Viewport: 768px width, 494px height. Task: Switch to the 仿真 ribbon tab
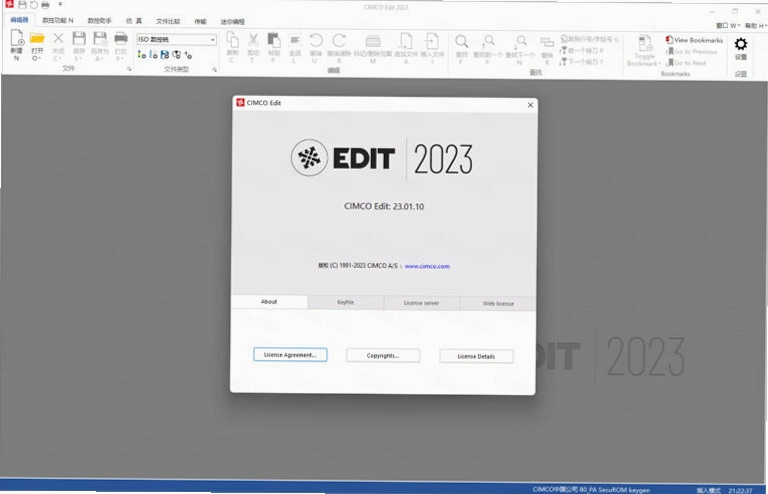point(134,21)
